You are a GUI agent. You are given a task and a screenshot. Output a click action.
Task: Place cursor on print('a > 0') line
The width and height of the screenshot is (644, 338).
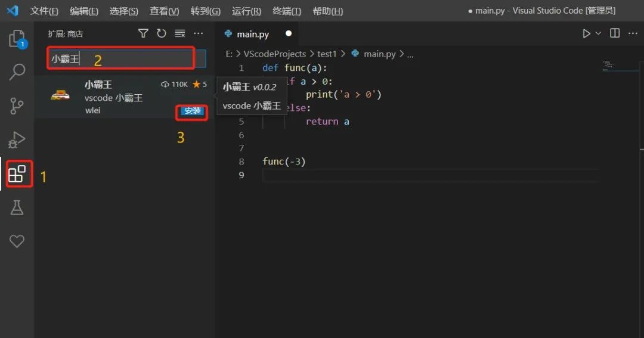343,94
